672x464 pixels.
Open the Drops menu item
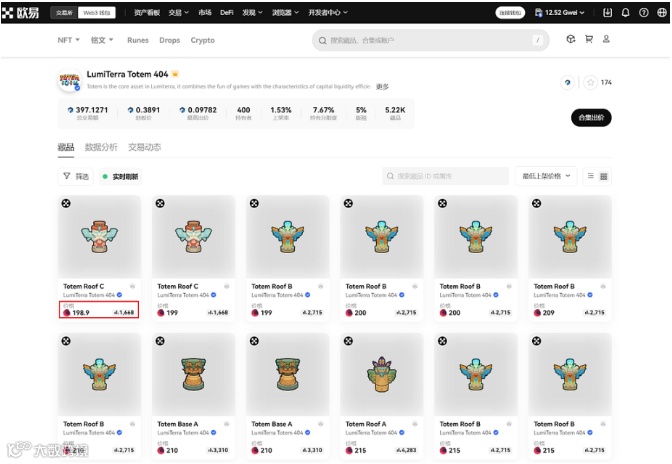170,40
